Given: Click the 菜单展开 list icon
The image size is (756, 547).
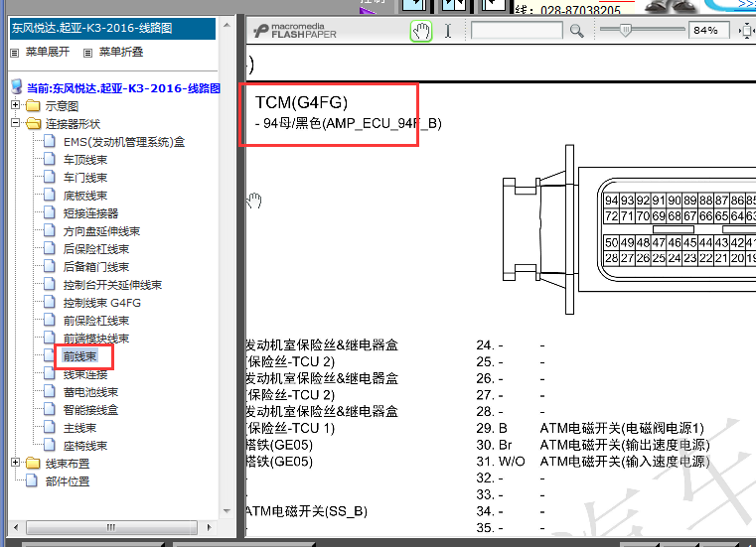Looking at the screenshot, I should point(15,53).
